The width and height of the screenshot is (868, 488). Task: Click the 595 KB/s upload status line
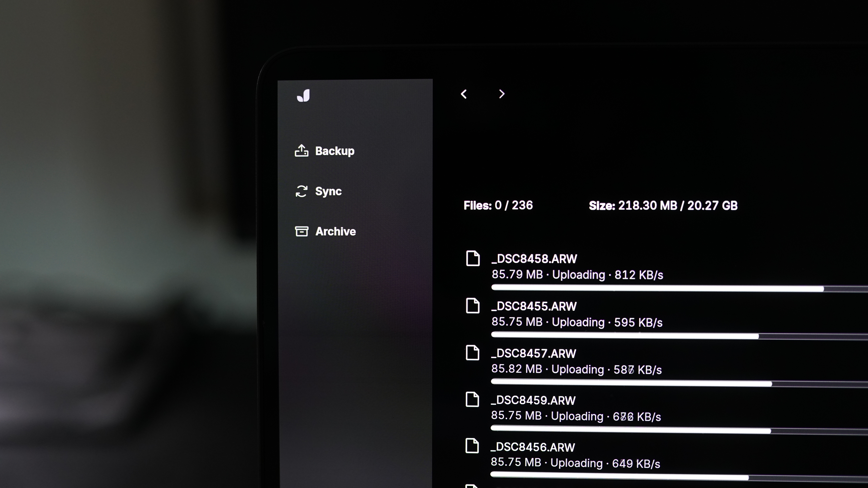pos(577,322)
